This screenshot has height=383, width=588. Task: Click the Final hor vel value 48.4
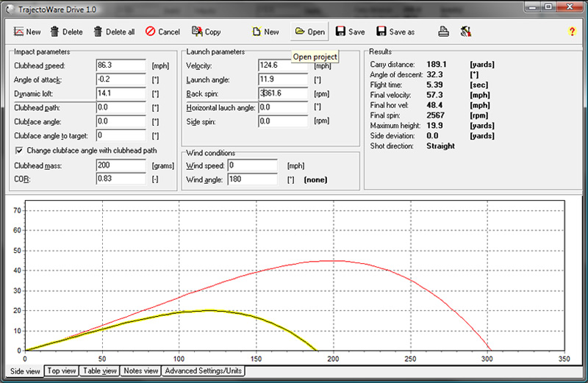pos(434,105)
